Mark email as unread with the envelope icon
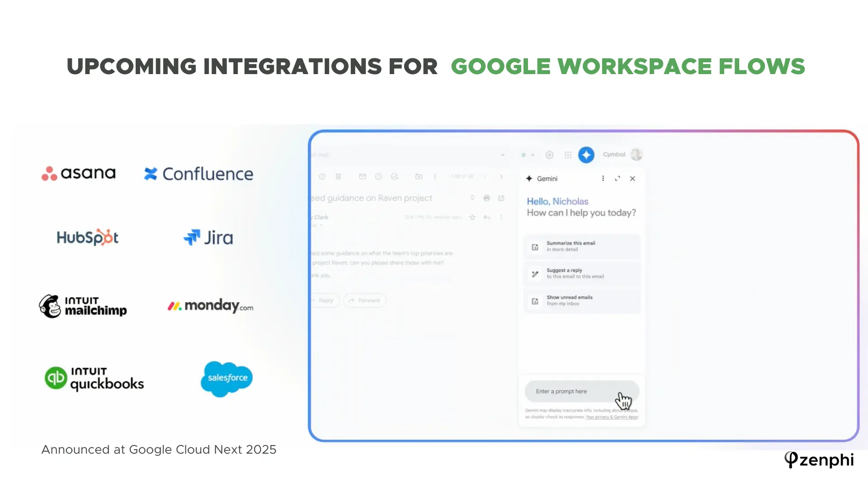 coord(363,177)
